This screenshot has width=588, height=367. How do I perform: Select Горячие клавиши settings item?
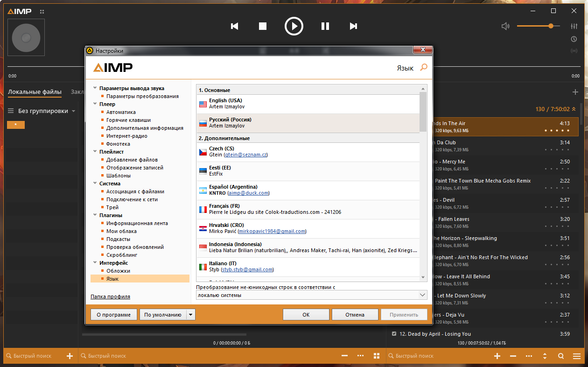[x=128, y=120]
